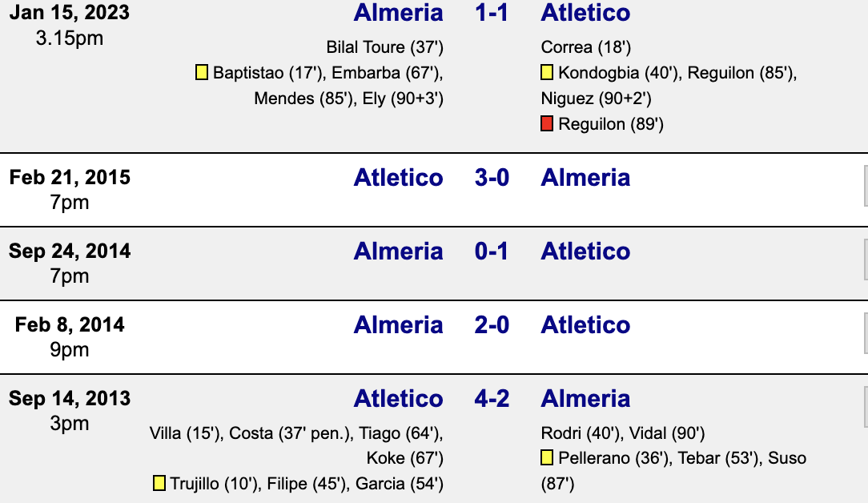Click the red card icon beside Reguilon (89')
Viewport: 868px width, 503px height.
pyautogui.click(x=547, y=124)
